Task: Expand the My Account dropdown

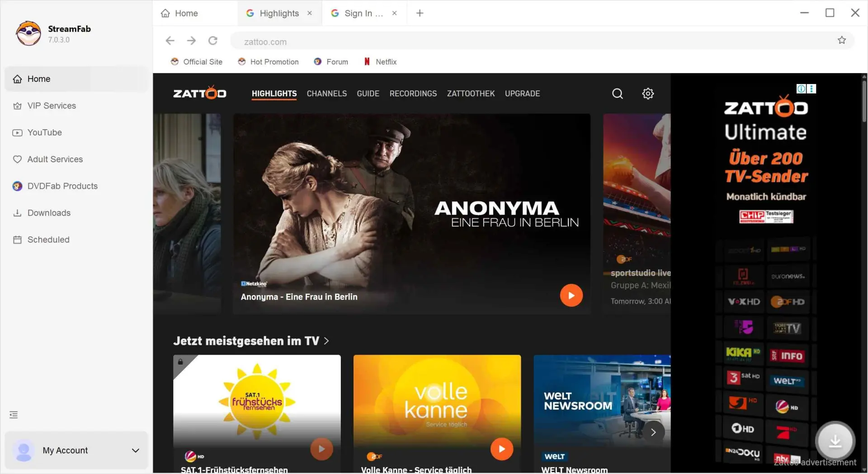Action: pyautogui.click(x=135, y=451)
